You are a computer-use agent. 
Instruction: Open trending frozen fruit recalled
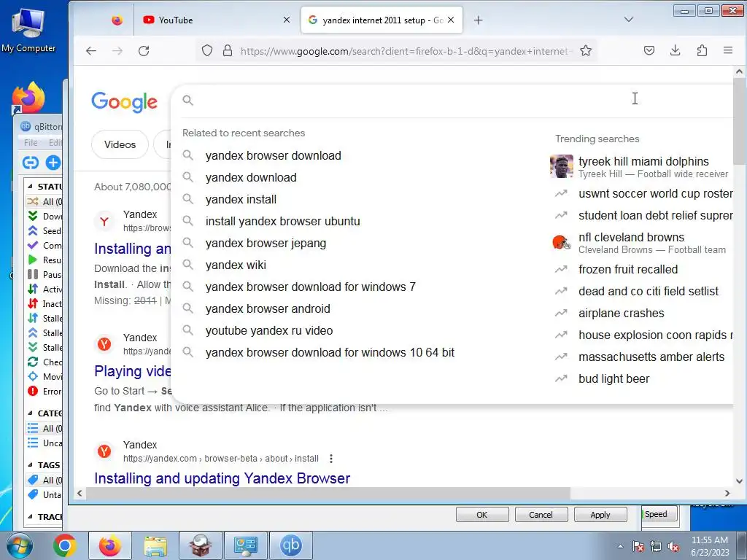tap(628, 270)
